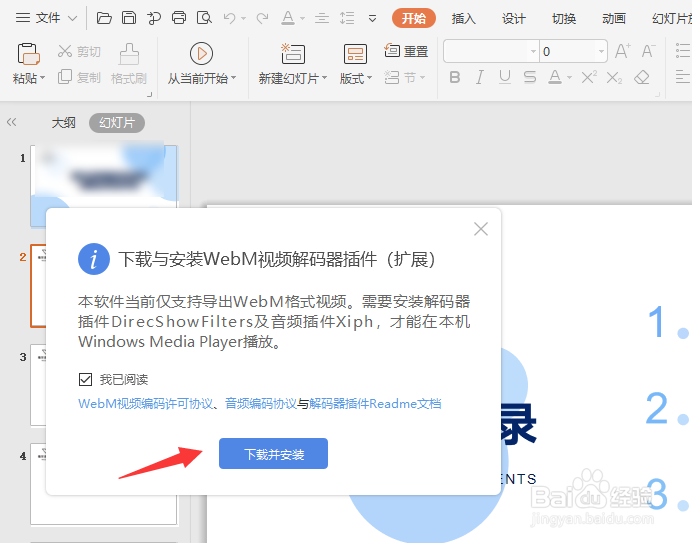The image size is (692, 543).
Task: Switch to the 动画 ribbon tab
Action: 614,19
